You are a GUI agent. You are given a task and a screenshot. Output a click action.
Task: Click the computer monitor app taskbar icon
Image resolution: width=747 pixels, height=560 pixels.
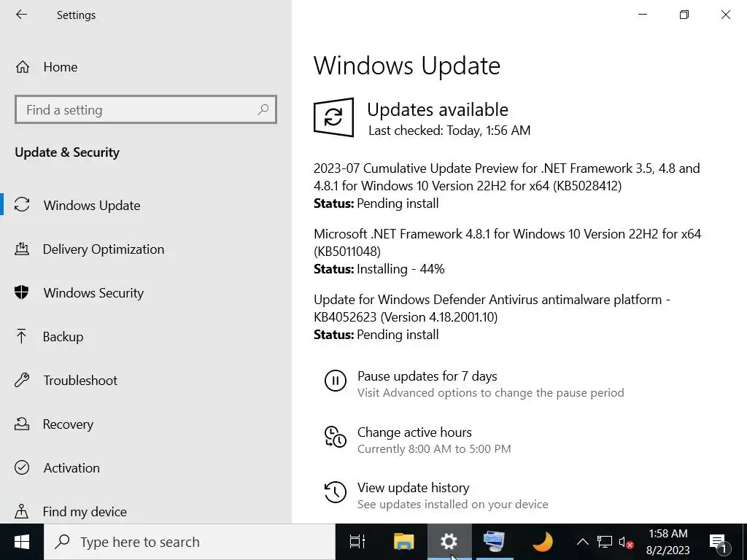[494, 542]
